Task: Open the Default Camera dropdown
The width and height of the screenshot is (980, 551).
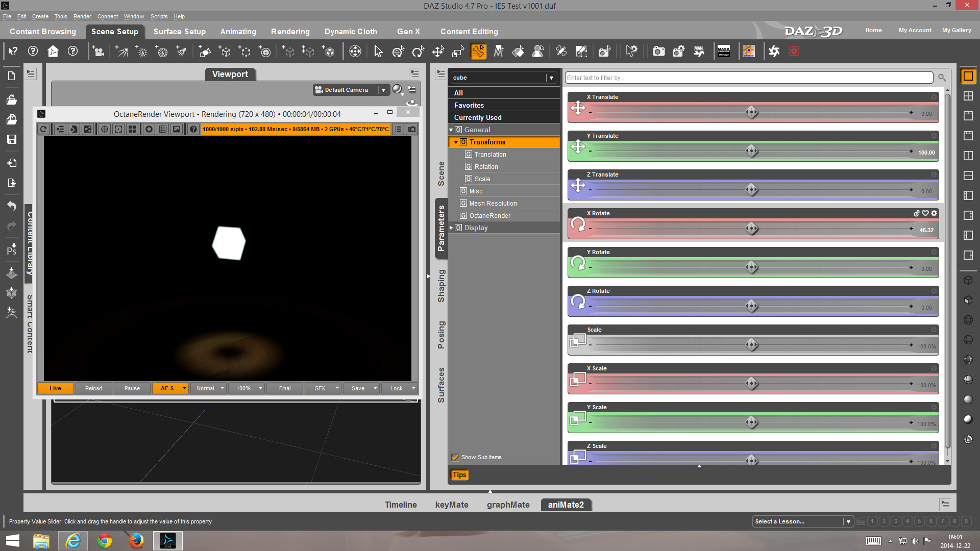Action: 383,90
